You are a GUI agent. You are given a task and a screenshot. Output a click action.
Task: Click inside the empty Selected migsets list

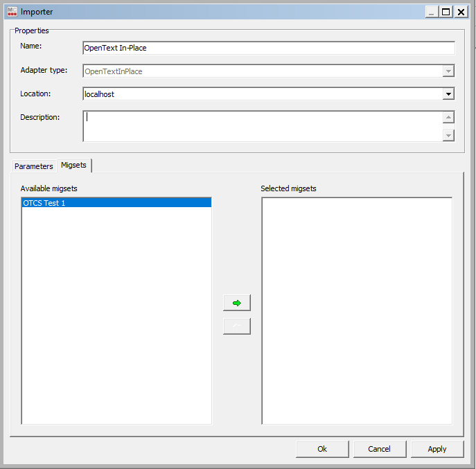coord(357,310)
